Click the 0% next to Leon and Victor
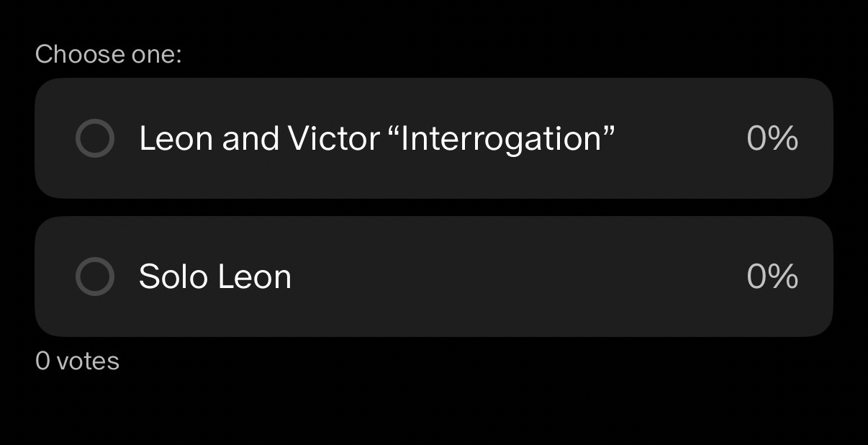This screenshot has width=868, height=445. click(772, 138)
